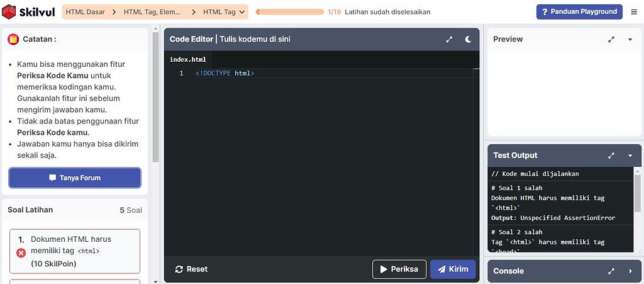Expand the Preview panel to fullscreen
Viewport: 644px width, 284px height.
[x=611, y=40]
